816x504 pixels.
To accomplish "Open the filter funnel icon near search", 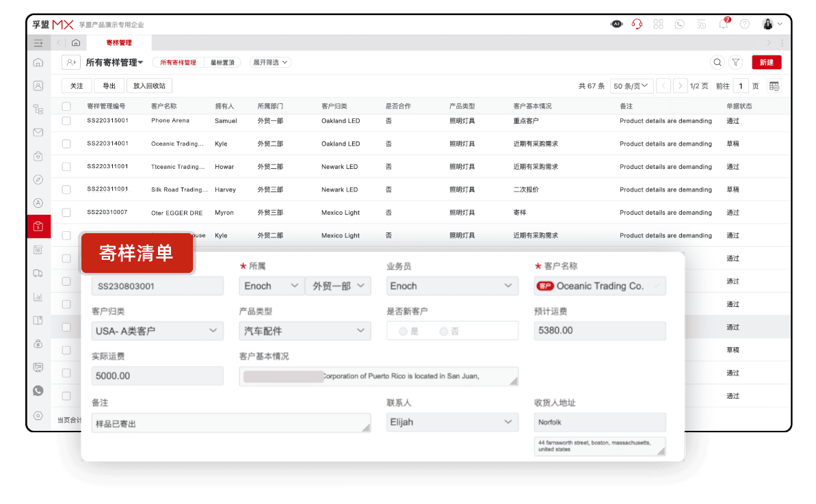I will click(735, 62).
